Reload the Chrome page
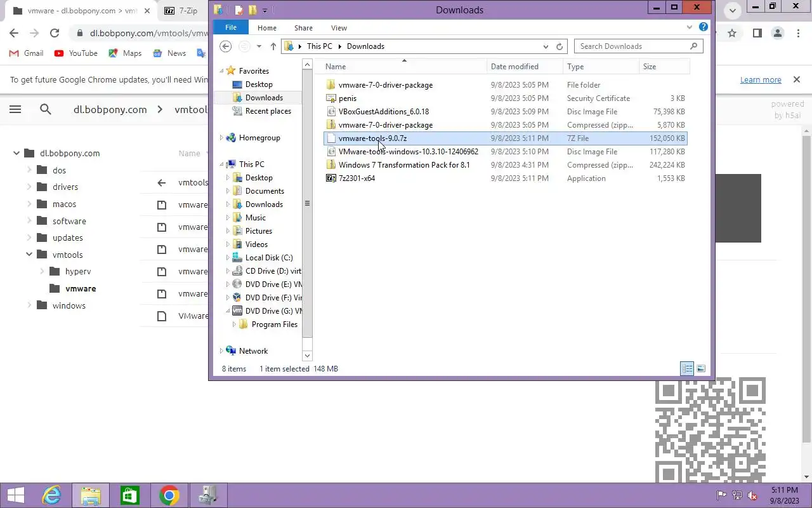This screenshot has height=508, width=812. tap(55, 33)
